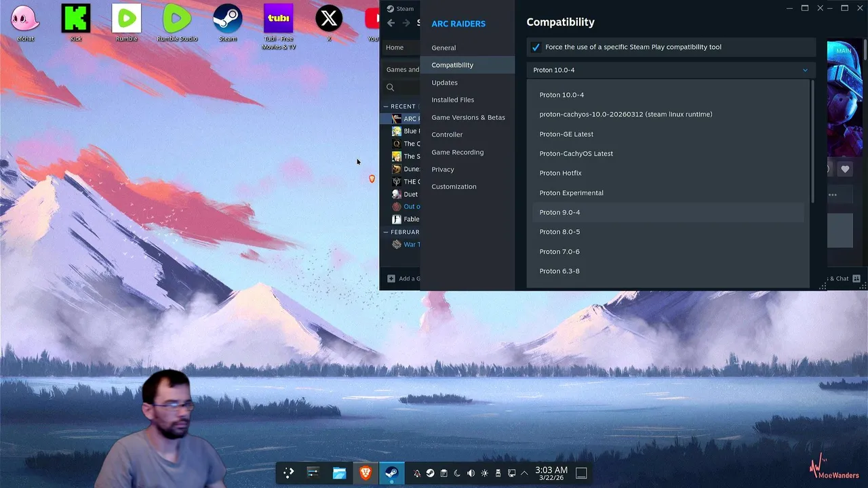Click the three-dots more options button
This screenshot has width=868, height=488.
click(832, 195)
